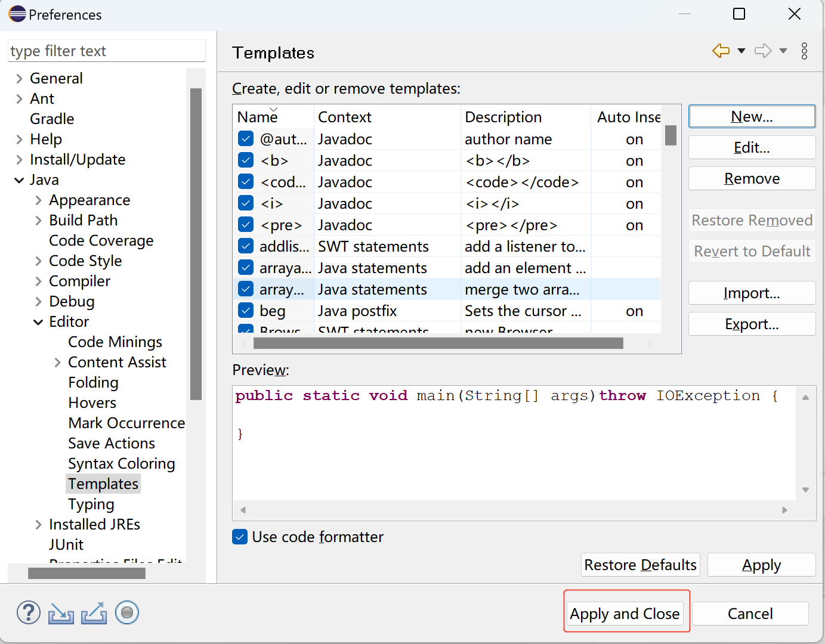Open the Code Minings page
The height and width of the screenshot is (644, 825).
(115, 342)
